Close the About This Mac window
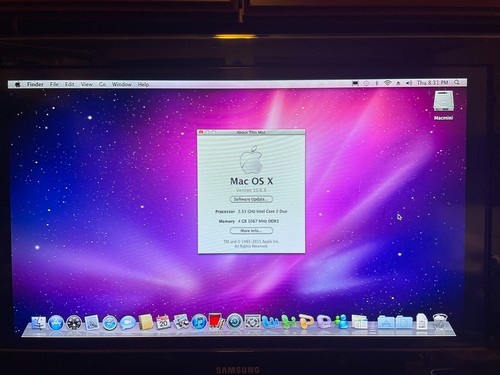Screen dimensions: 500x375 point(201,132)
